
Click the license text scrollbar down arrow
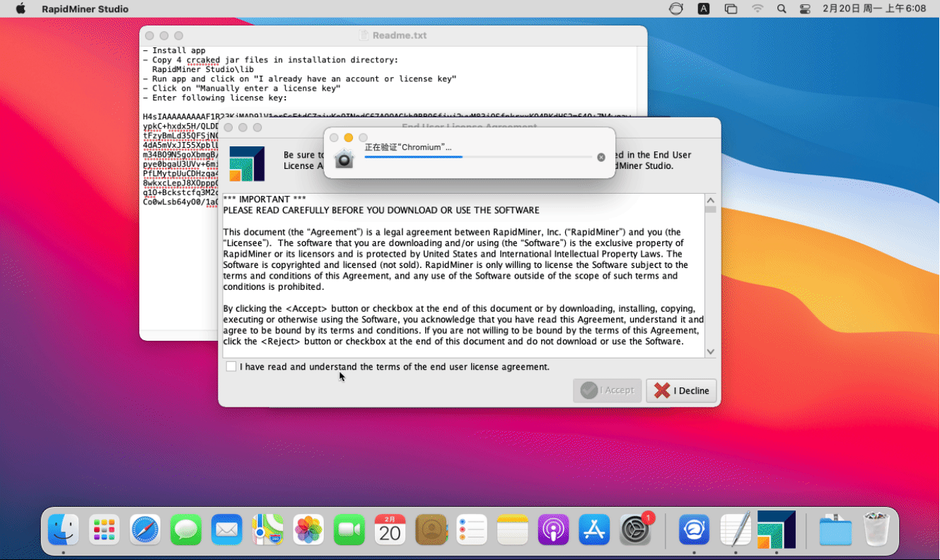[710, 351]
